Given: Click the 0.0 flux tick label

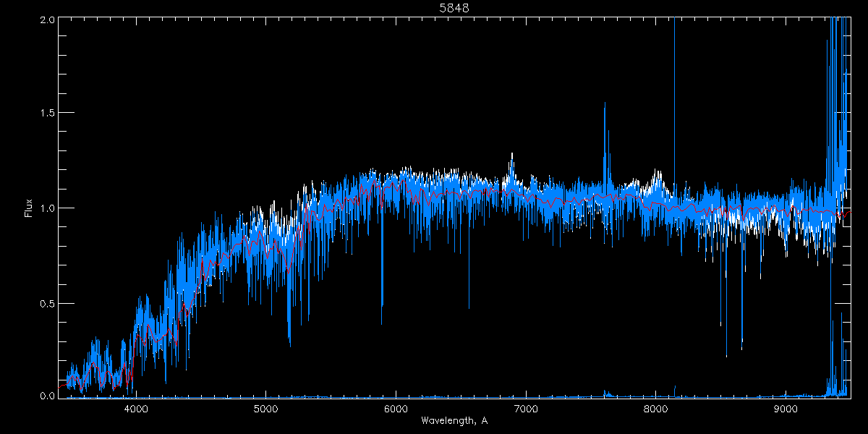Looking at the screenshot, I should coord(46,395).
